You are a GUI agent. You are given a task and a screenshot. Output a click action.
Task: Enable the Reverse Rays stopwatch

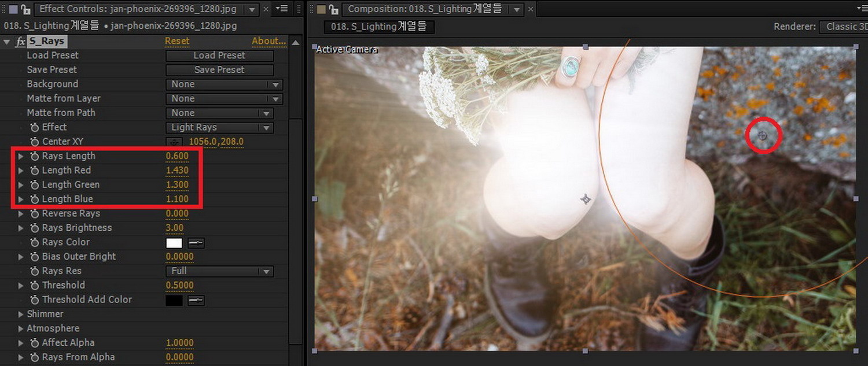[34, 214]
